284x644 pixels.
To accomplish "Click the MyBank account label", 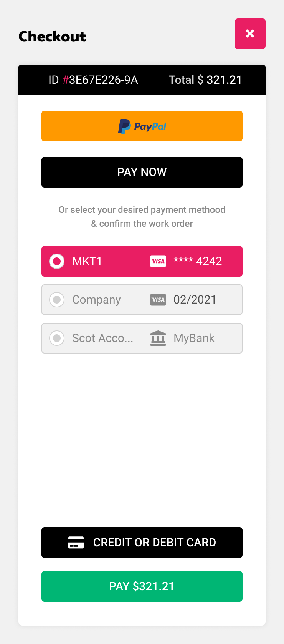I will [x=194, y=338].
